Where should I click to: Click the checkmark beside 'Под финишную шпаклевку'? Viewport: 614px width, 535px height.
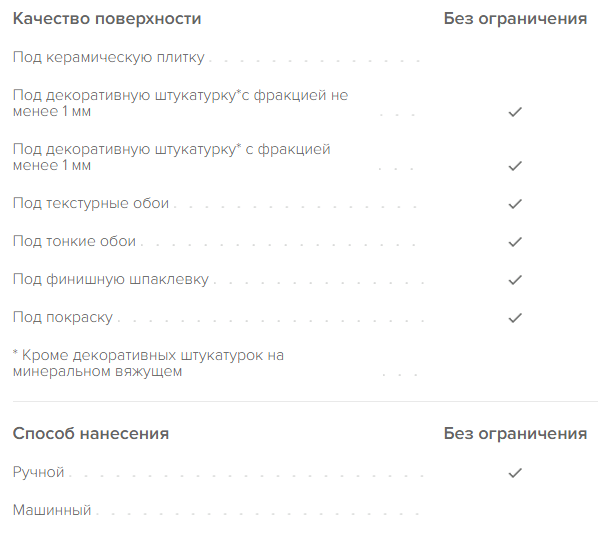coord(515,280)
